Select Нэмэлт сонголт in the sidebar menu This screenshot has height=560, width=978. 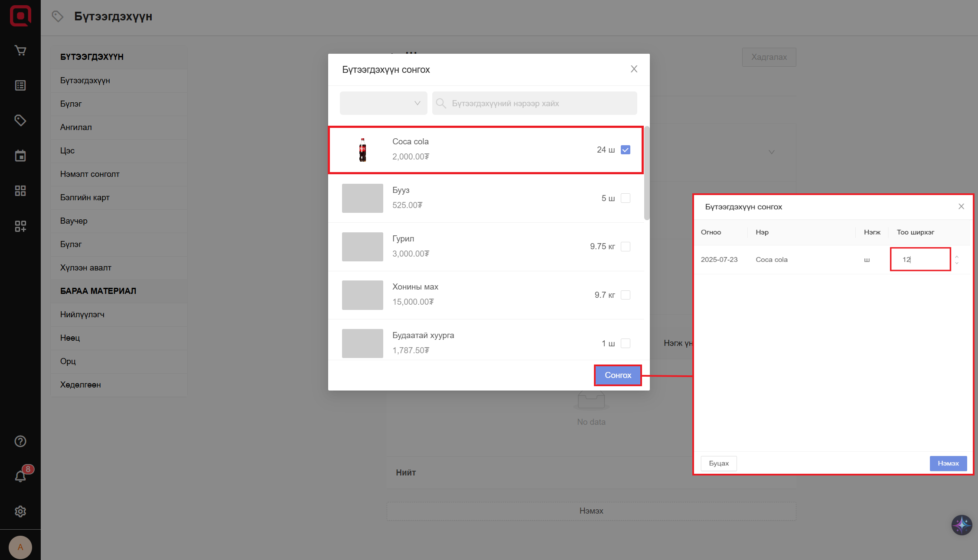[90, 174]
